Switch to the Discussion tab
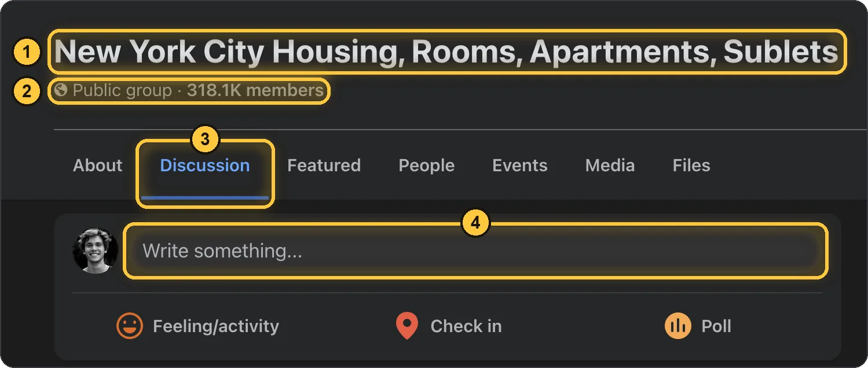 [x=205, y=165]
